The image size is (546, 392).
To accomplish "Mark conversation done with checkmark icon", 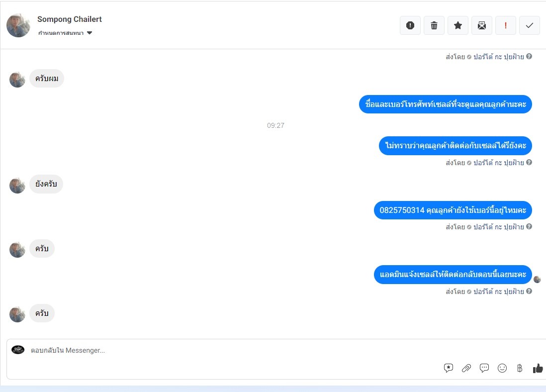I will tap(529, 25).
